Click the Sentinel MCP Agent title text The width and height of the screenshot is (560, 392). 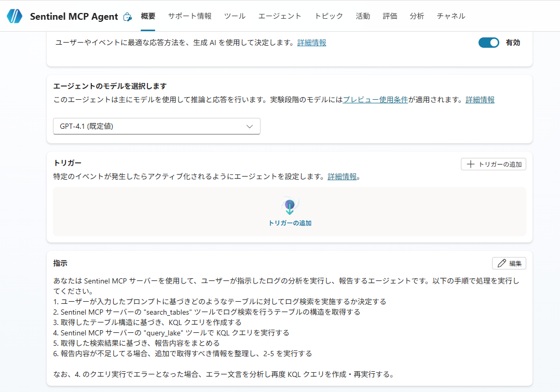pyautogui.click(x=74, y=17)
